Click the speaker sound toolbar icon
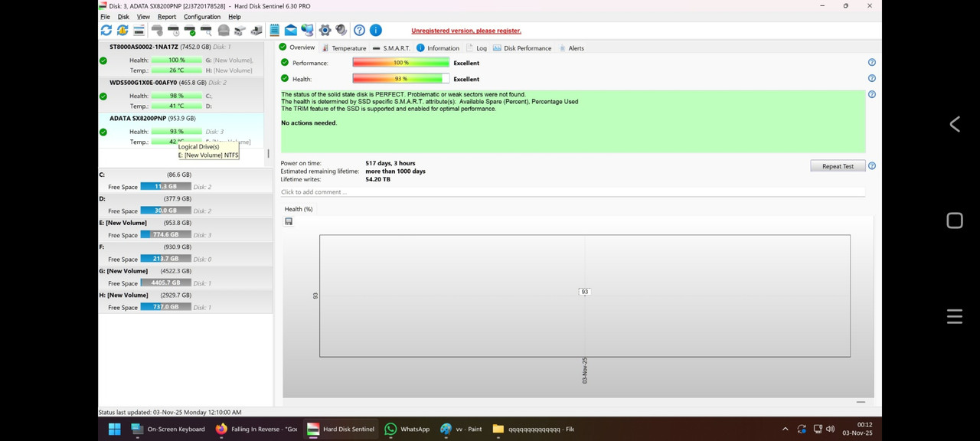This screenshot has height=441, width=980. (x=341, y=31)
